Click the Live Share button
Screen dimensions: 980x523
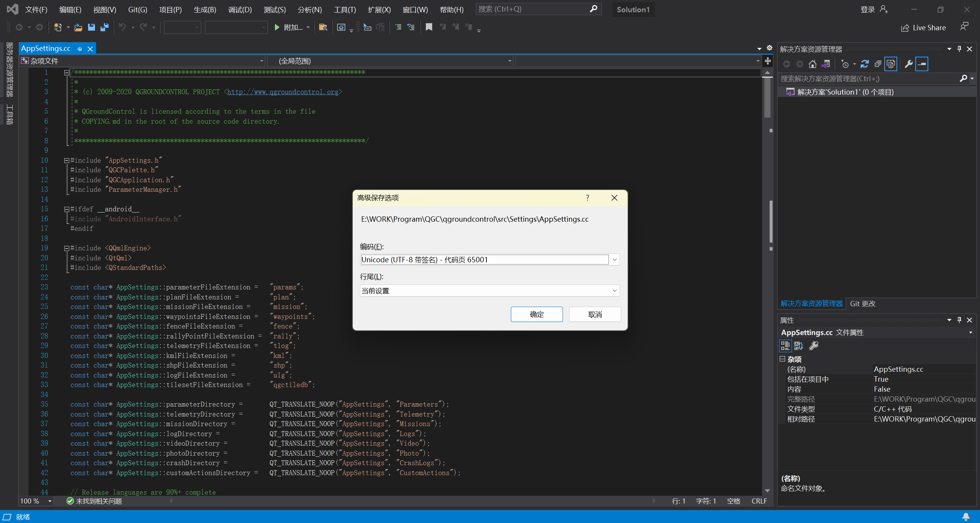(923, 28)
